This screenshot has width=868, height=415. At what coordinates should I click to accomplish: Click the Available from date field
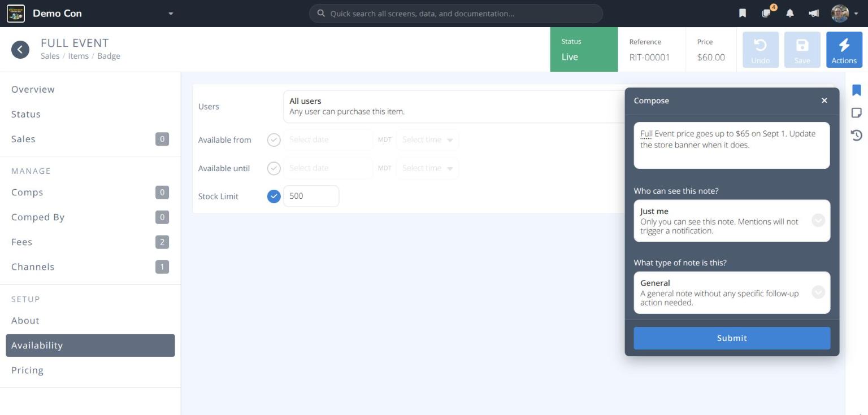[328, 139]
